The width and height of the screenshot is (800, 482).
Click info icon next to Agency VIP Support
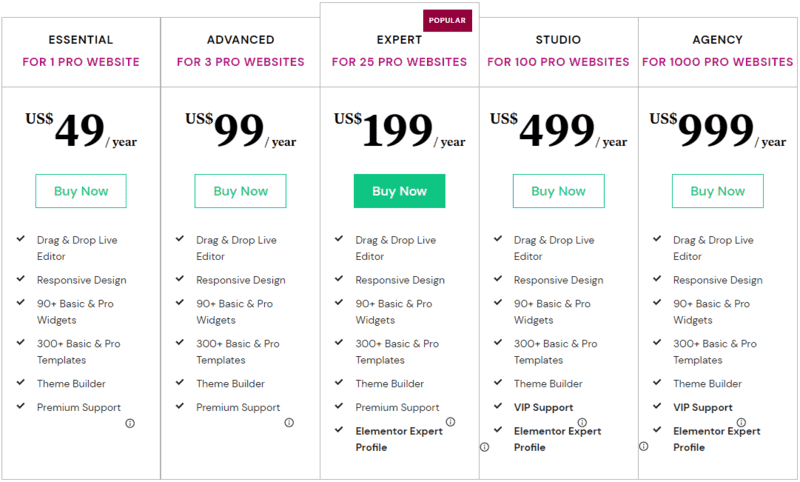coord(741,422)
